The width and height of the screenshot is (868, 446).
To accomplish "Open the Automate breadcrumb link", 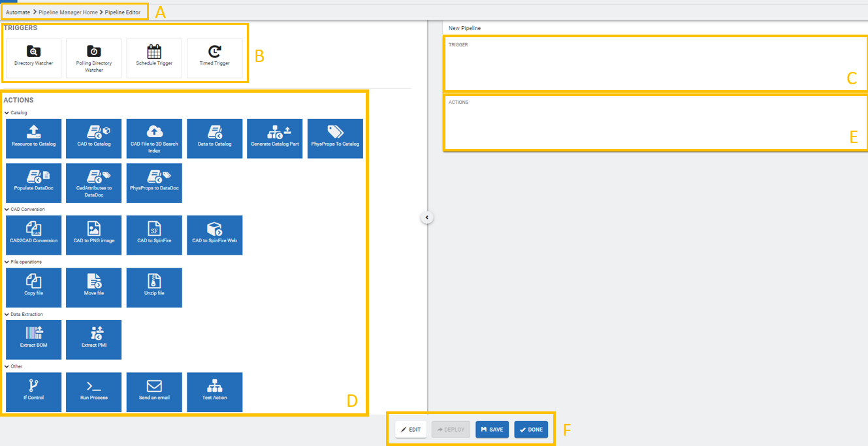I will point(18,12).
